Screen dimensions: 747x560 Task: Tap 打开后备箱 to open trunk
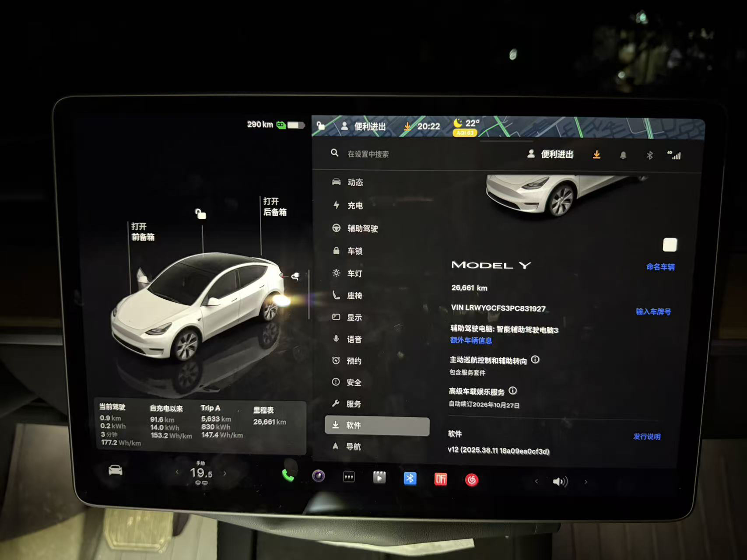click(x=275, y=206)
